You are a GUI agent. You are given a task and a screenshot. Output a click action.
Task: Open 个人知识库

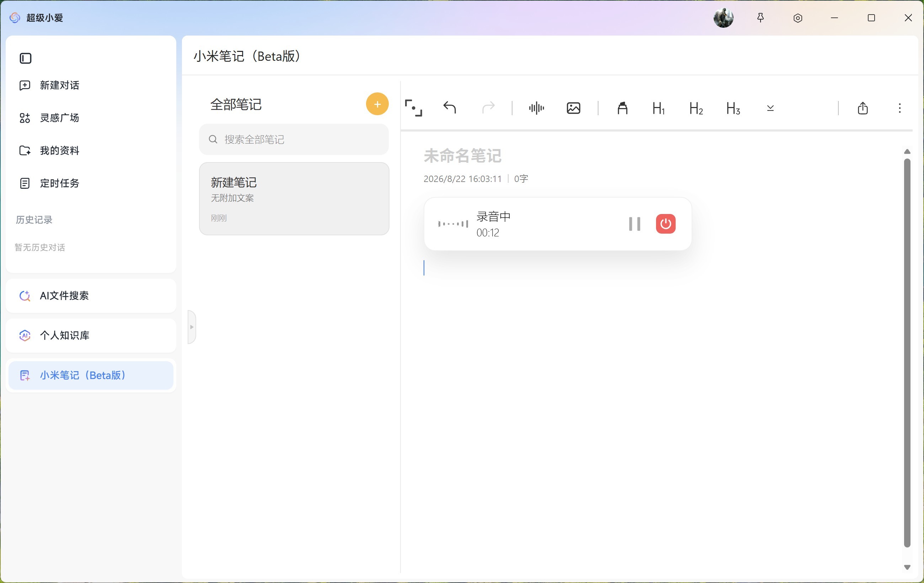[x=91, y=335]
